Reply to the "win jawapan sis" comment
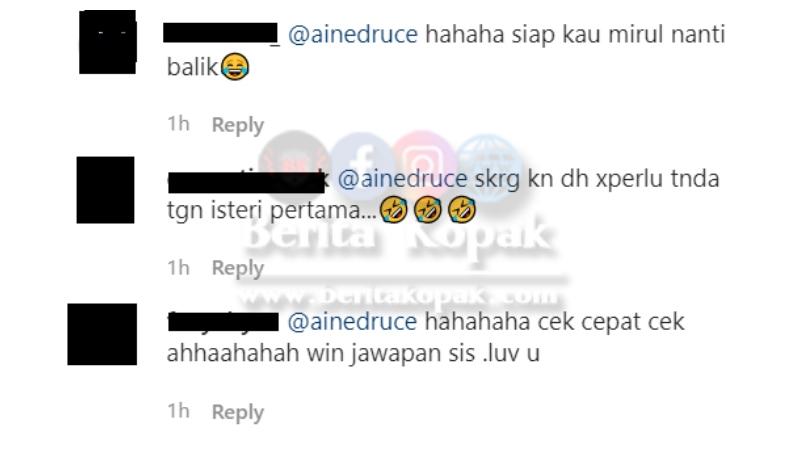The width and height of the screenshot is (800, 468). click(x=238, y=412)
